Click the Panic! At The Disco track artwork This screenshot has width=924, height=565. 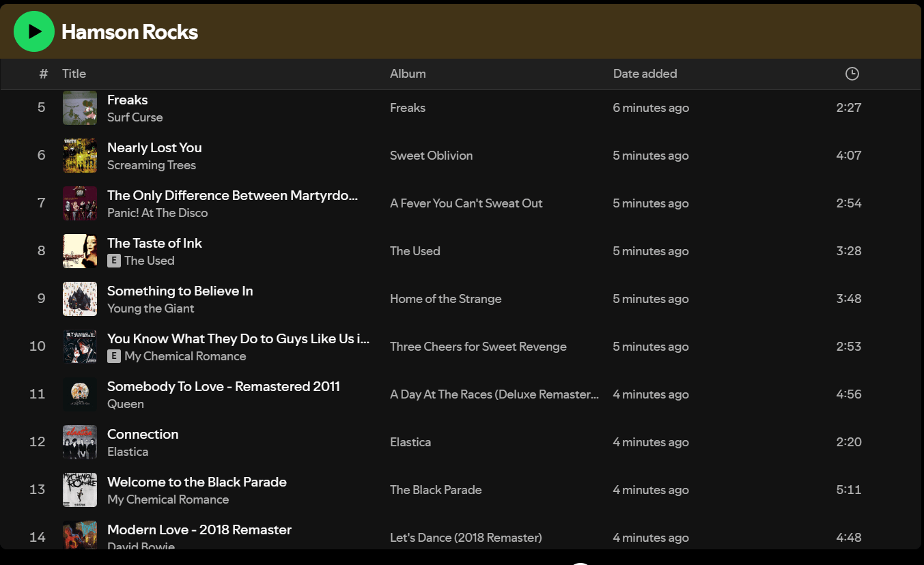pyautogui.click(x=80, y=203)
